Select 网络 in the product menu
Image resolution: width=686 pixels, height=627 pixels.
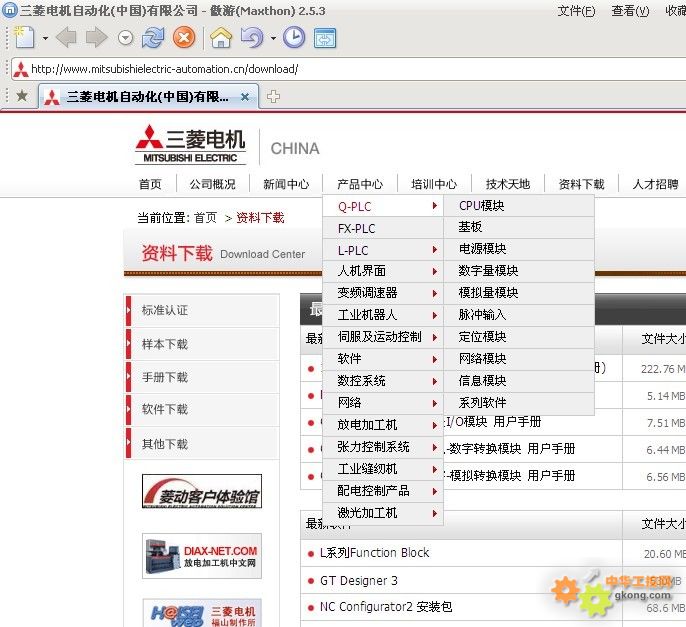383,403
